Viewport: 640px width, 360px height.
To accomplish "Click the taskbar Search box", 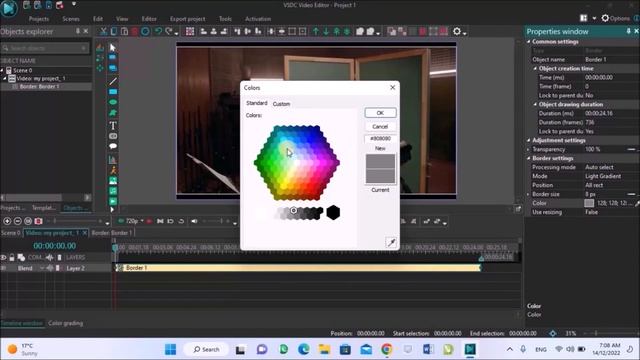I will point(207,349).
